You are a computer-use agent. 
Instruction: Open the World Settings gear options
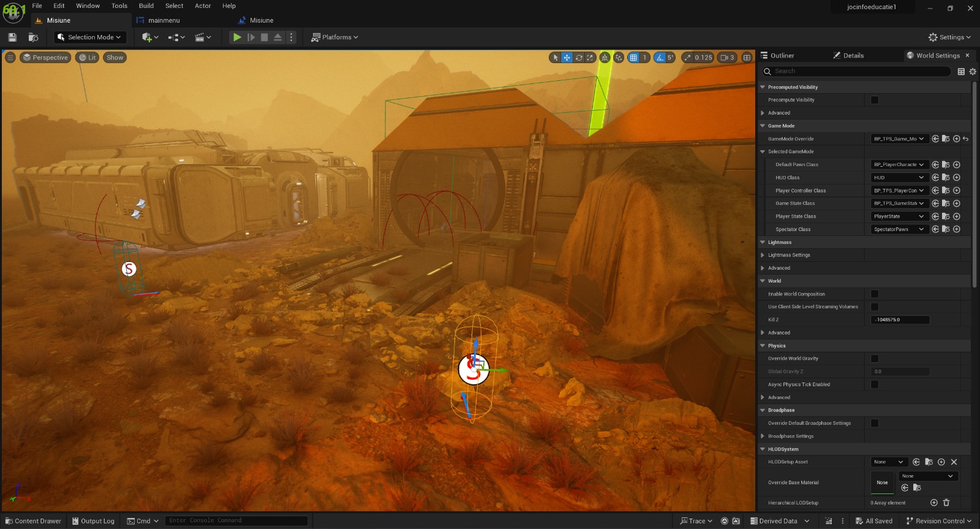tap(973, 72)
